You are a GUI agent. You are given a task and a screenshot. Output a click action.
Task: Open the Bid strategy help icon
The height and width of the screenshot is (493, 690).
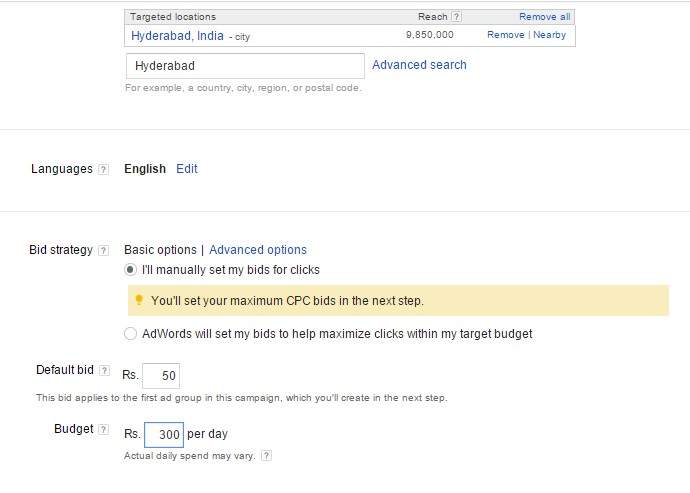click(104, 250)
